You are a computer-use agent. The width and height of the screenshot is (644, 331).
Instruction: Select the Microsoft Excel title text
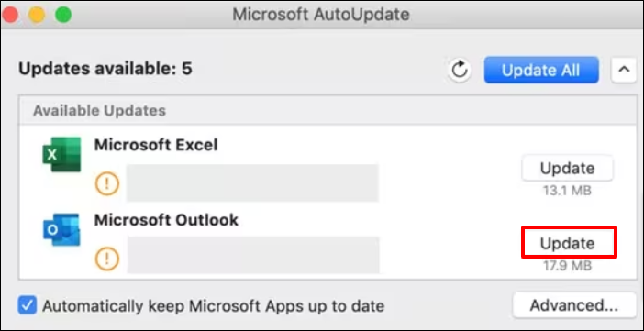pyautogui.click(x=156, y=145)
